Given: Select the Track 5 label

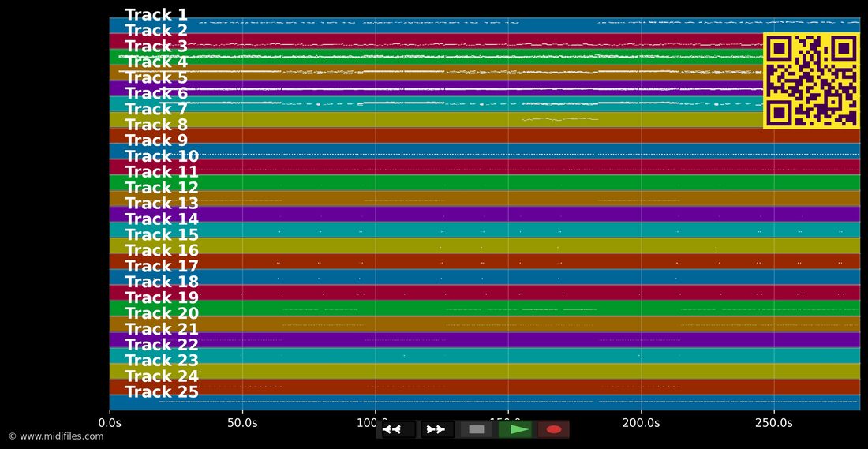Looking at the screenshot, I should (x=156, y=78).
